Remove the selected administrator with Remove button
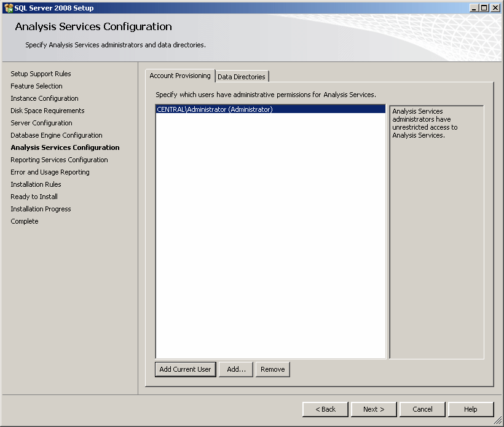The width and height of the screenshot is (504, 427). pyautogui.click(x=273, y=369)
